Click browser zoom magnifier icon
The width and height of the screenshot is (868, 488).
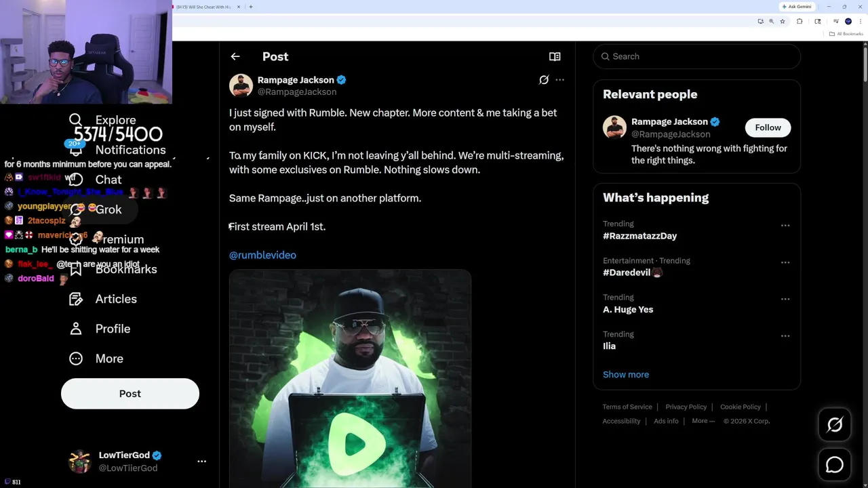coord(771,22)
